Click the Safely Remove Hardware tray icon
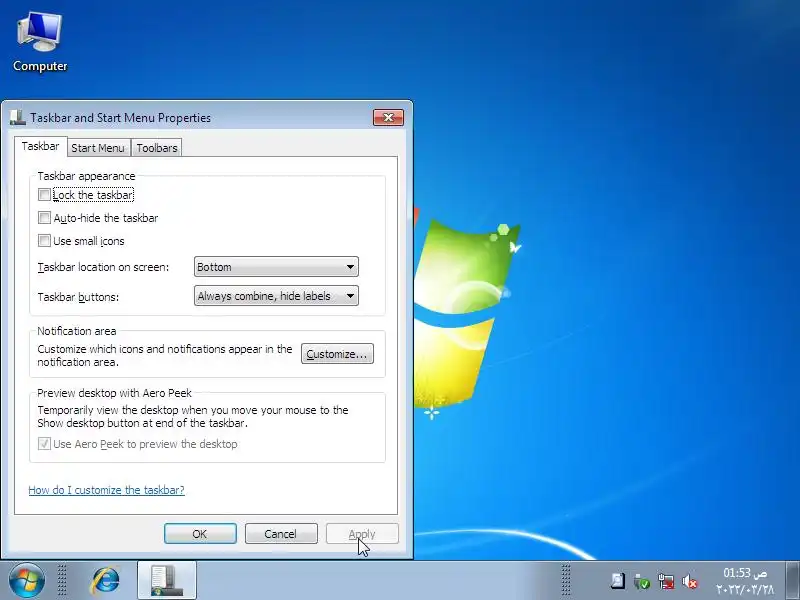 641,581
